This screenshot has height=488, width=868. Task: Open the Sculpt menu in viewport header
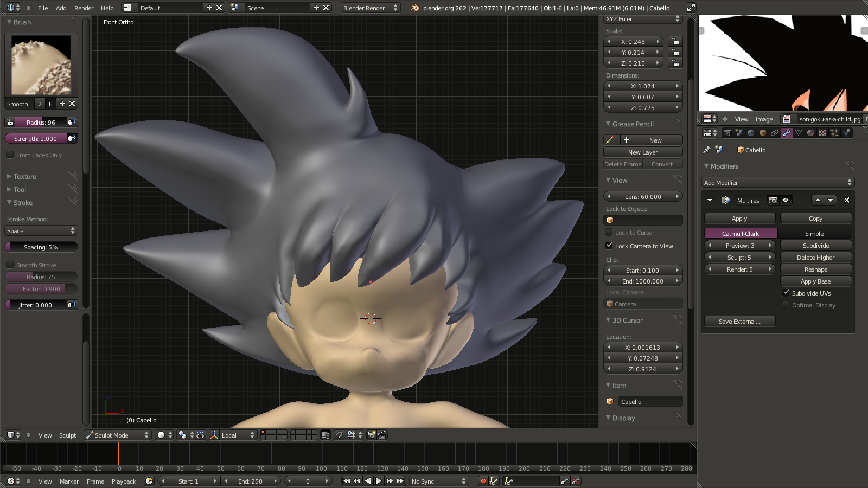67,435
